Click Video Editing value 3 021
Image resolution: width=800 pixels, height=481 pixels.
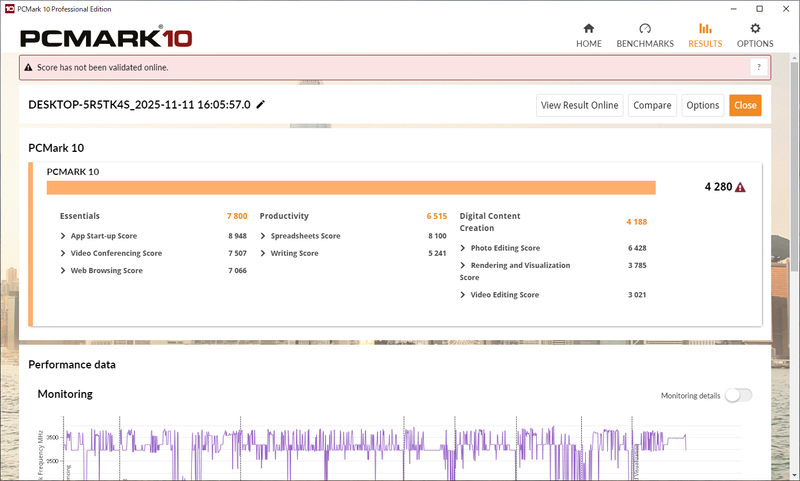[637, 295]
